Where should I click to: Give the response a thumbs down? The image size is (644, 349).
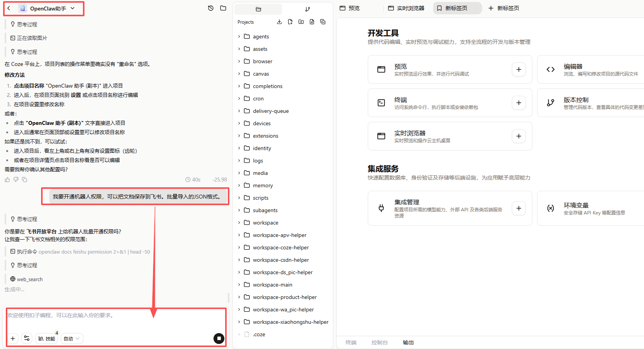pyautogui.click(x=15, y=180)
